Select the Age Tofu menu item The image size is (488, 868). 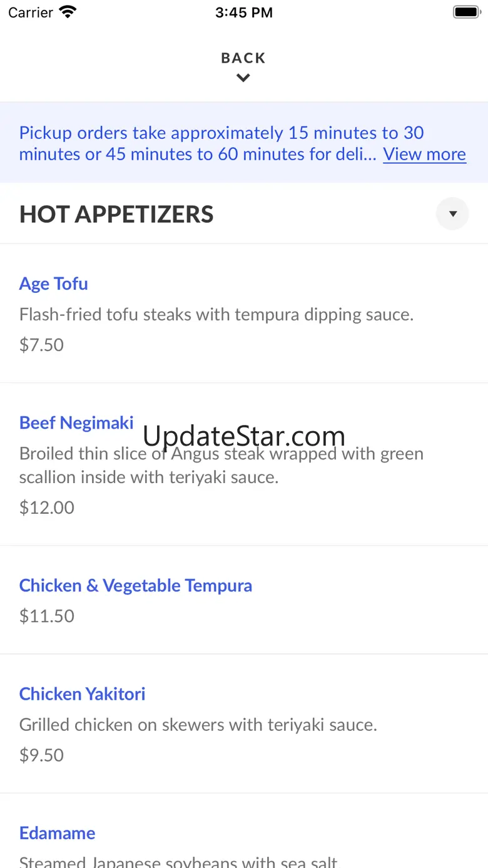[54, 283]
